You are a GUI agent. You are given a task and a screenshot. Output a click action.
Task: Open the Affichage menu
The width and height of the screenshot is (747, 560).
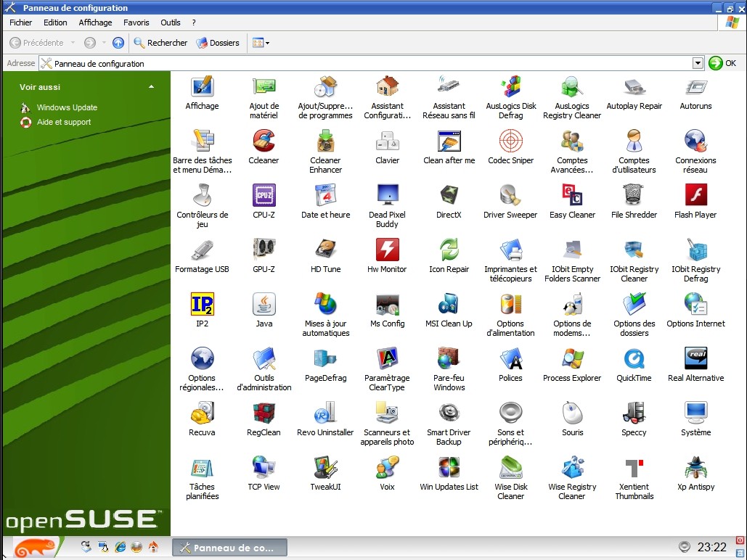[95, 22]
